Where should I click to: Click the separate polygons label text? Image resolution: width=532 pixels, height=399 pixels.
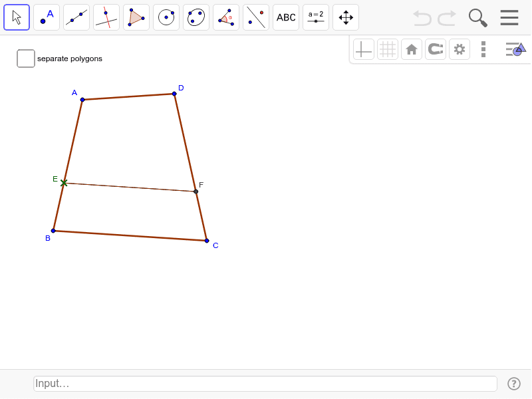coord(70,59)
